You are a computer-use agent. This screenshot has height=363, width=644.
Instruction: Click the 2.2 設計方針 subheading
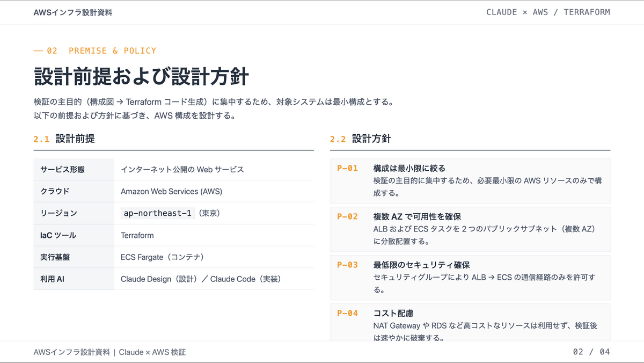[361, 139]
